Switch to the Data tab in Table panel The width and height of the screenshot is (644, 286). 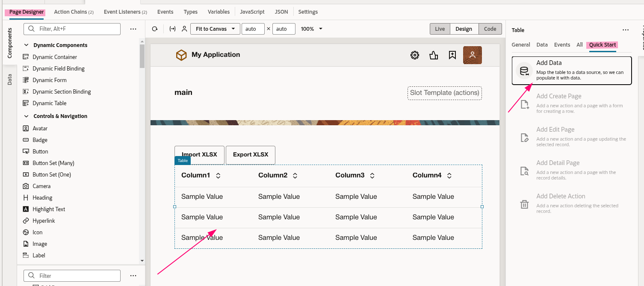tap(542, 44)
